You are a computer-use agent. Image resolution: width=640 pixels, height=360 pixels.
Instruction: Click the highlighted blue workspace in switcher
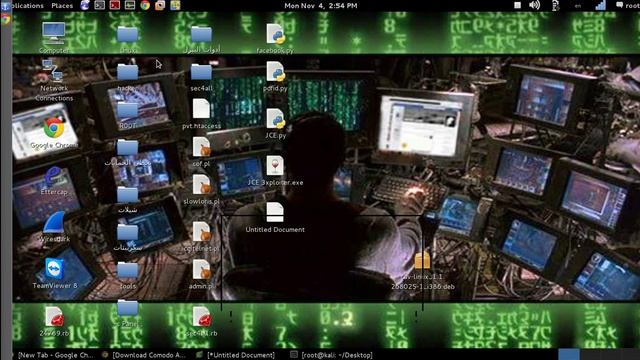click(x=569, y=354)
